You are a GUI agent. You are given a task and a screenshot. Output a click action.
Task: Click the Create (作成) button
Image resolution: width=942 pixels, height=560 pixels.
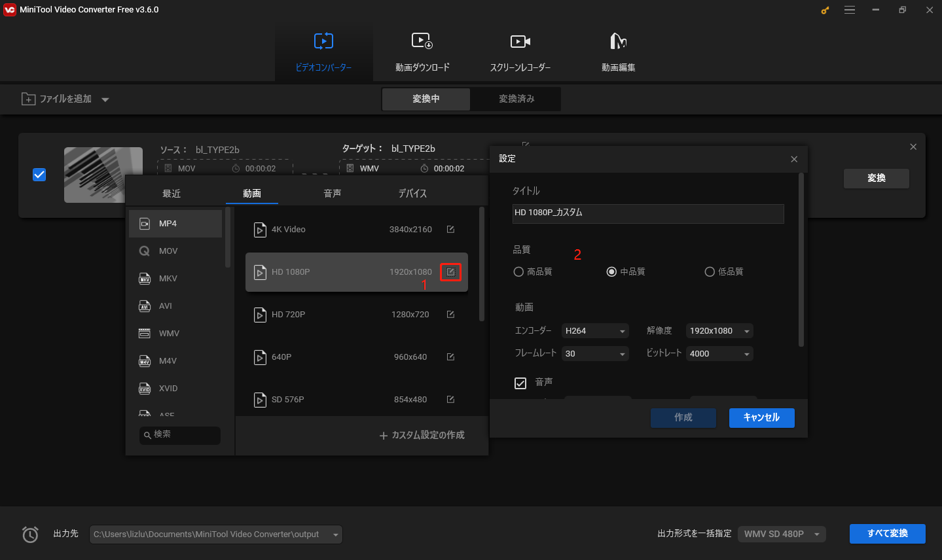tap(683, 417)
